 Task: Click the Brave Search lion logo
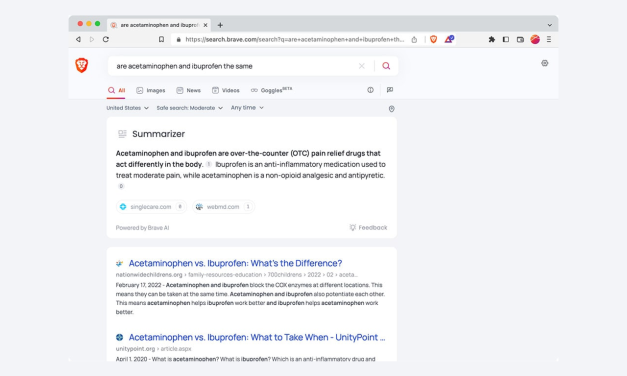coord(82,65)
